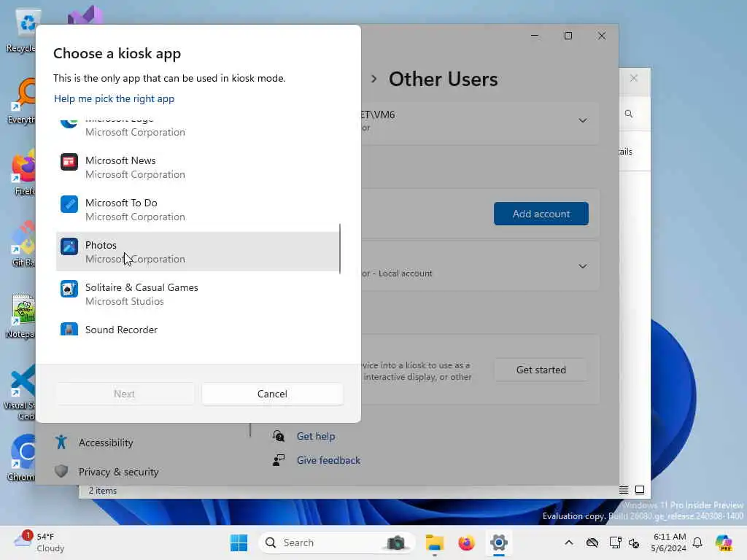747x560 pixels.
Task: Click the Give feedback person icon
Action: click(x=279, y=460)
